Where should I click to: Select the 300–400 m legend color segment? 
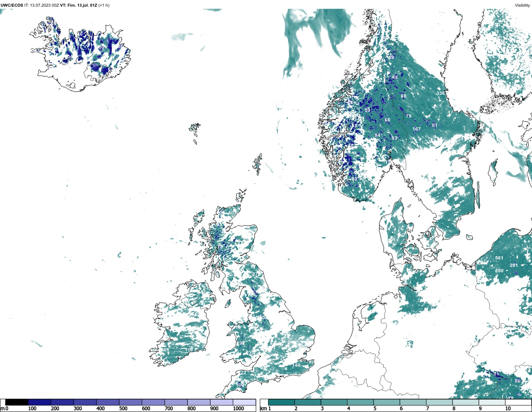[x=85, y=402]
